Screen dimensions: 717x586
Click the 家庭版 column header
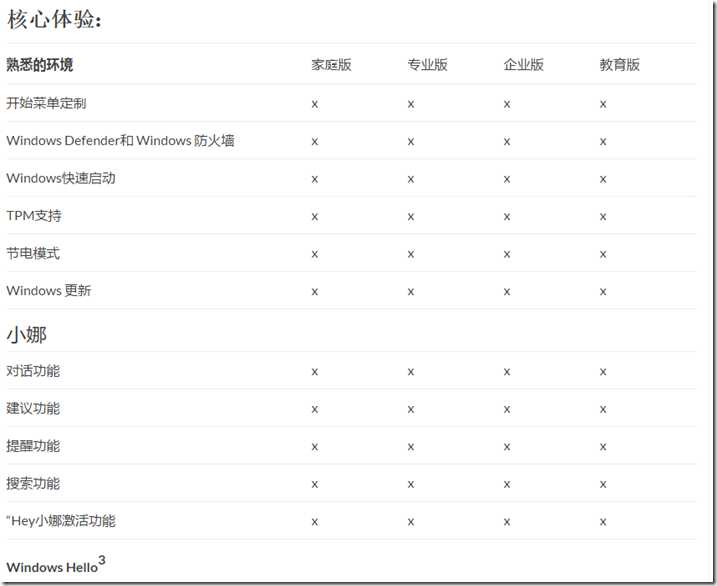[332, 64]
